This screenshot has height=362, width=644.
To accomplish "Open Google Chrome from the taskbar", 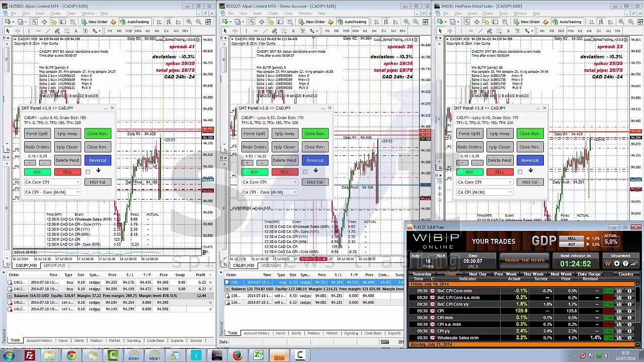I will click(71, 355).
